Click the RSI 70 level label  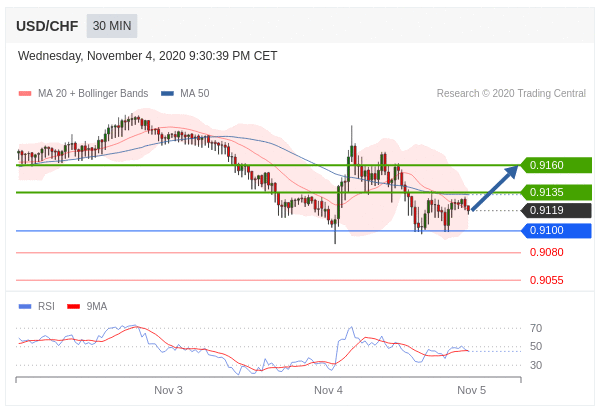[536, 328]
